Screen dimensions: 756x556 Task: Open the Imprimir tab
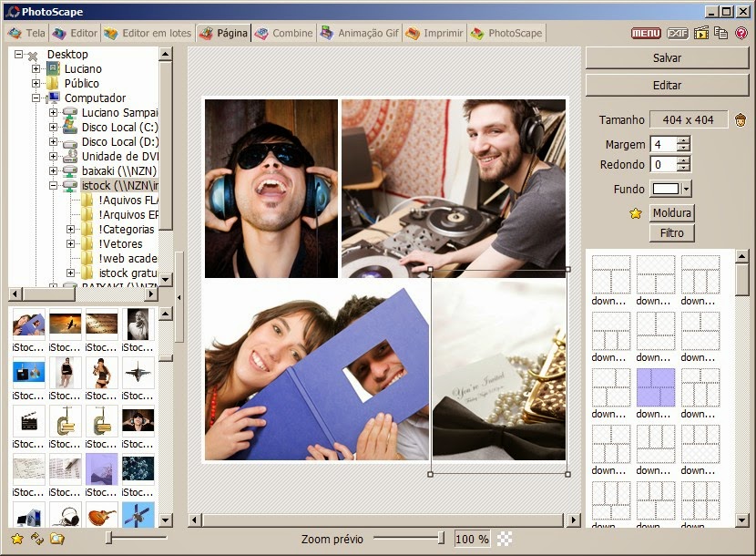[434, 34]
